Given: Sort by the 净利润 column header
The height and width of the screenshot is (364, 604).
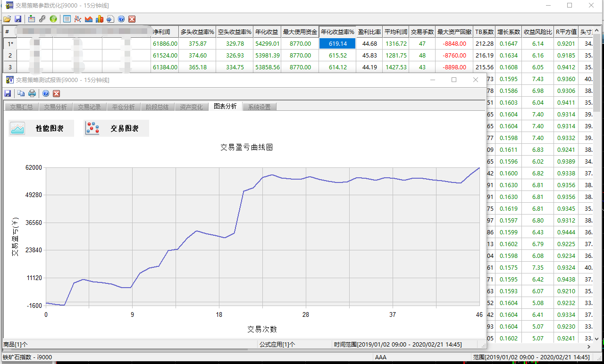Looking at the screenshot, I should pyautogui.click(x=165, y=32).
